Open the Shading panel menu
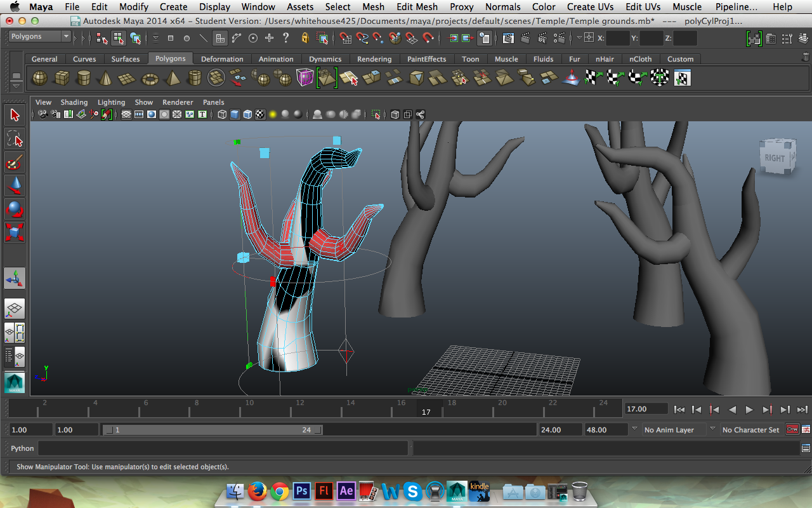The width and height of the screenshot is (812, 508). click(74, 102)
